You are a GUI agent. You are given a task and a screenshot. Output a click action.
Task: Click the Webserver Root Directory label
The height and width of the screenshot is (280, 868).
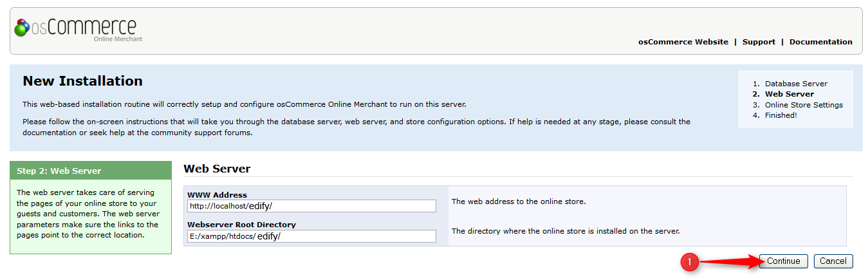(241, 225)
